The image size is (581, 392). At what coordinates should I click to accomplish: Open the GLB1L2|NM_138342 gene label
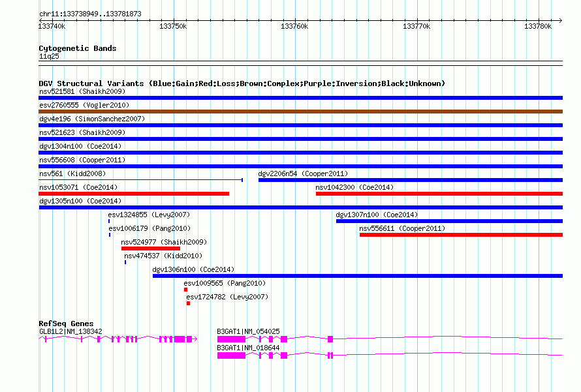click(71, 331)
